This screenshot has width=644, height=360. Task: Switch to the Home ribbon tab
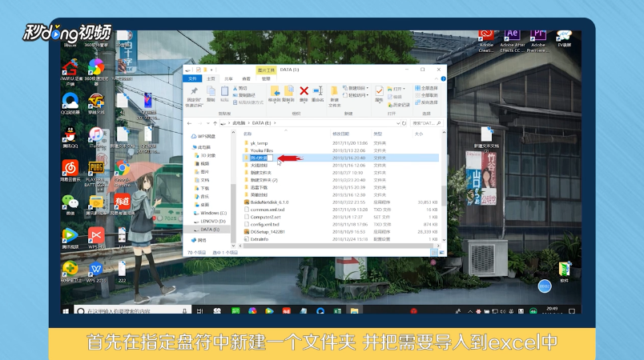211,78
